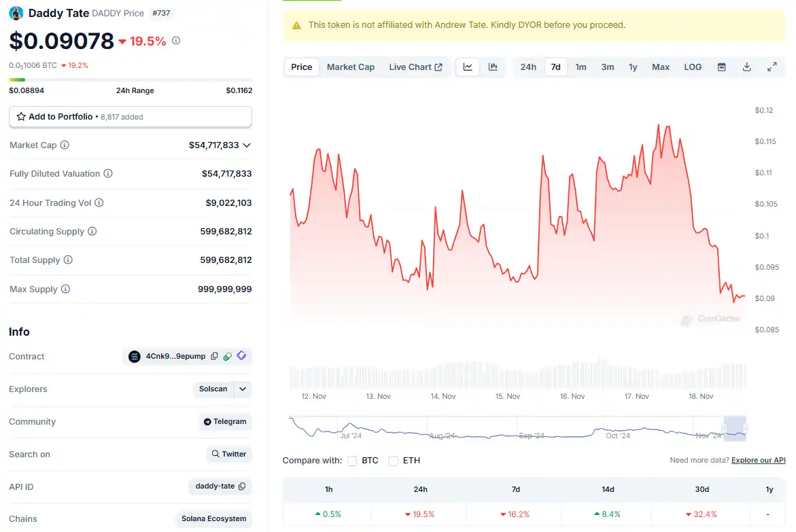The image size is (796, 532).
Task: Click the Max Supply info icon
Action: pos(65,289)
